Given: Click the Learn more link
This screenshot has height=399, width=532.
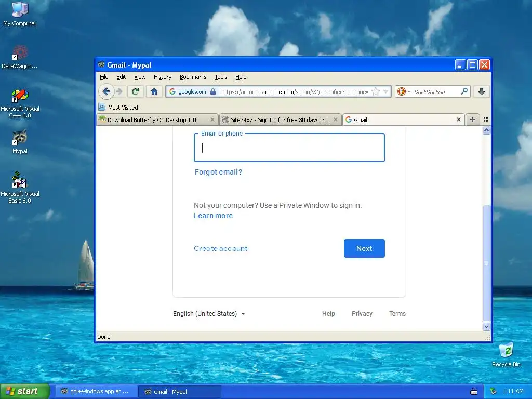Looking at the screenshot, I should pyautogui.click(x=214, y=216).
